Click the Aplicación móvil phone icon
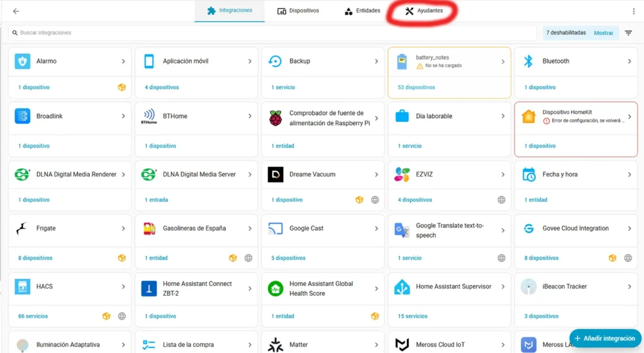The width and height of the screenshot is (644, 353). tap(149, 61)
